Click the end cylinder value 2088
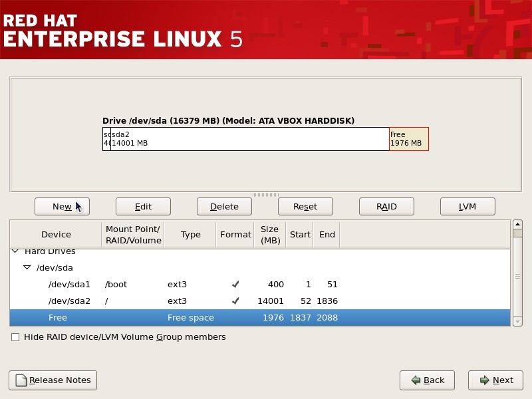This screenshot has width=532, height=399. point(327,318)
